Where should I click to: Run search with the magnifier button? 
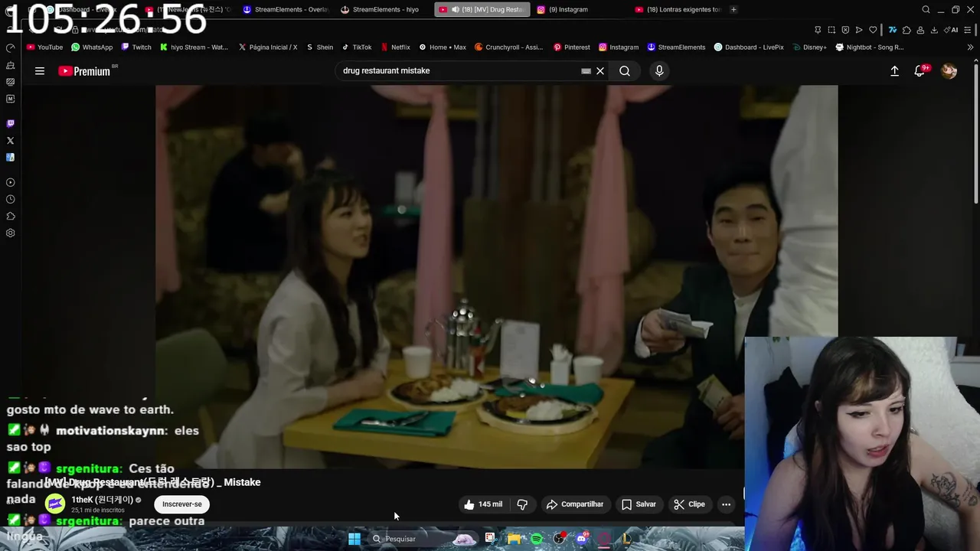point(625,71)
